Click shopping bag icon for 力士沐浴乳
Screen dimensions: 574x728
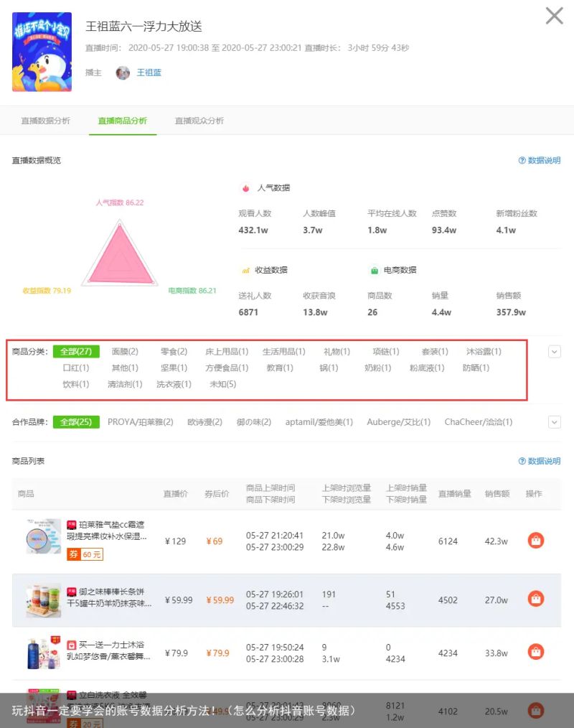(x=536, y=652)
